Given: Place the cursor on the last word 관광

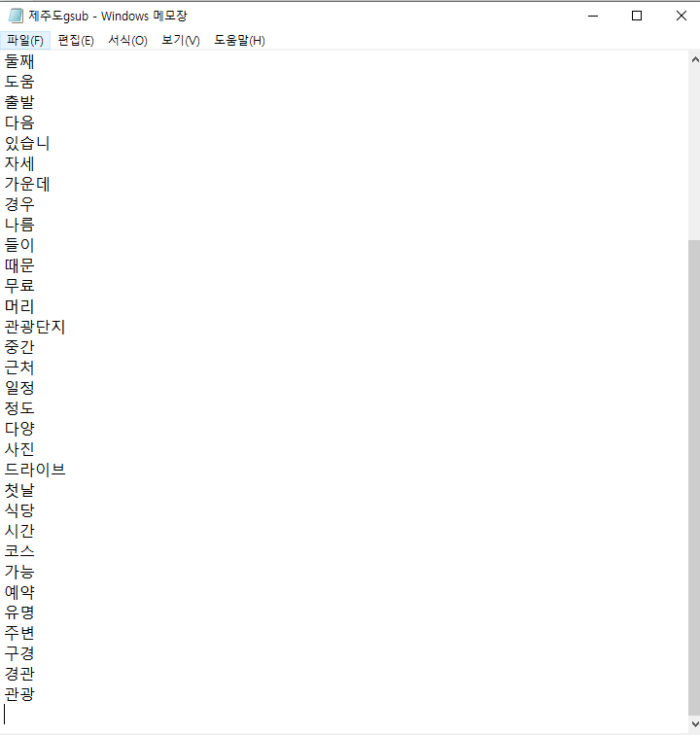Looking at the screenshot, I should [19, 693].
